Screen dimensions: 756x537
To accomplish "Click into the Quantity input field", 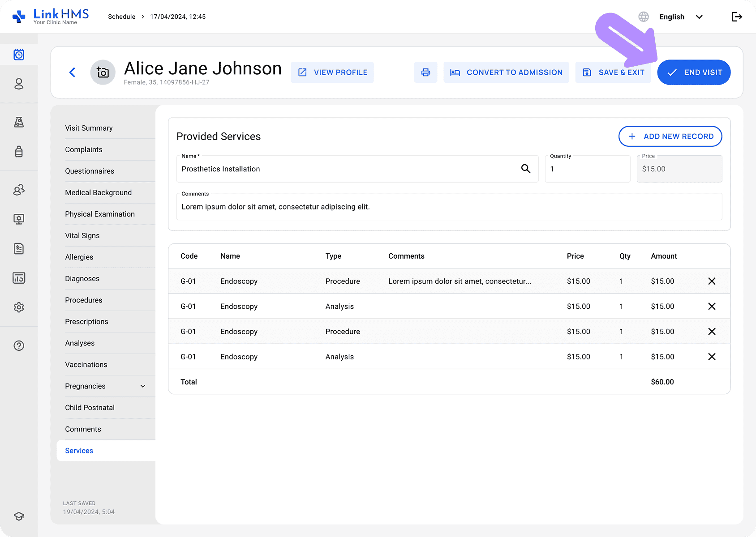I will pyautogui.click(x=587, y=169).
